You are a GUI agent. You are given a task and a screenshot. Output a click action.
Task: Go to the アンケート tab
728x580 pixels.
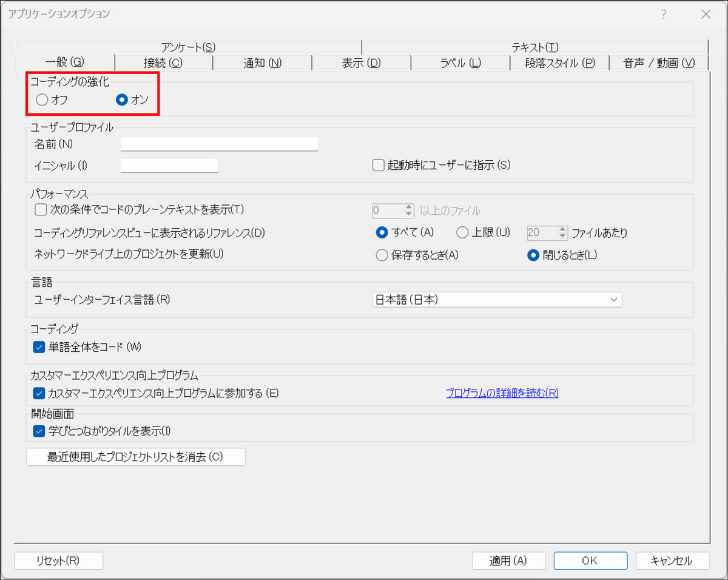click(x=188, y=47)
